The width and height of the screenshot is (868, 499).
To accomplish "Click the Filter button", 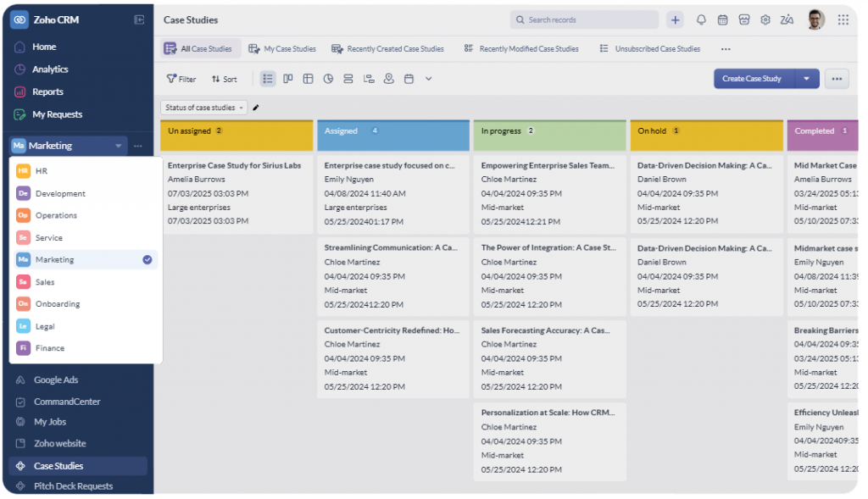I will click(181, 79).
